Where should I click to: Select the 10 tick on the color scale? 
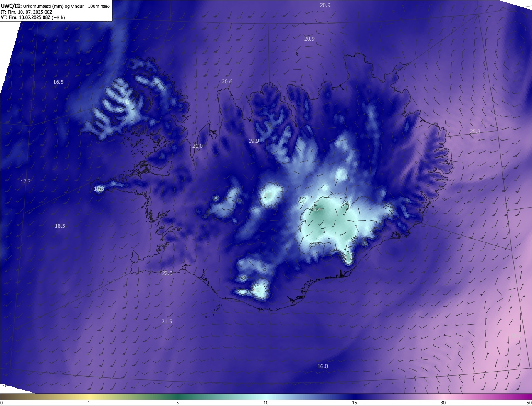click(266, 403)
